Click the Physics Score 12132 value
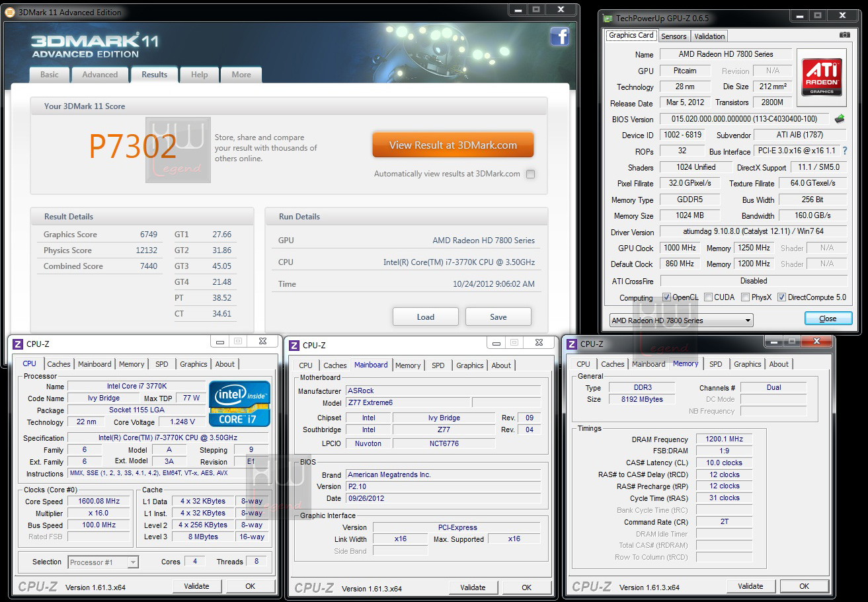Screen dimensions: 868x602 point(147,250)
